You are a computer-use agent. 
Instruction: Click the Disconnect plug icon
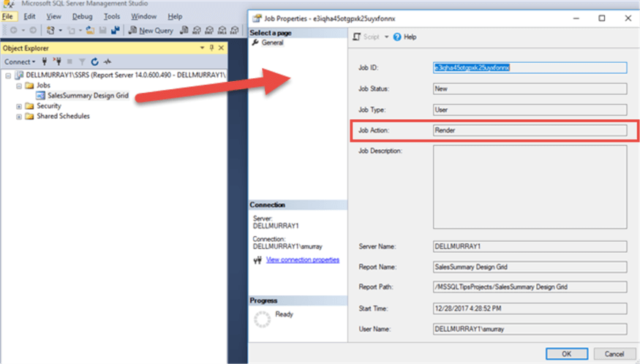(x=57, y=61)
